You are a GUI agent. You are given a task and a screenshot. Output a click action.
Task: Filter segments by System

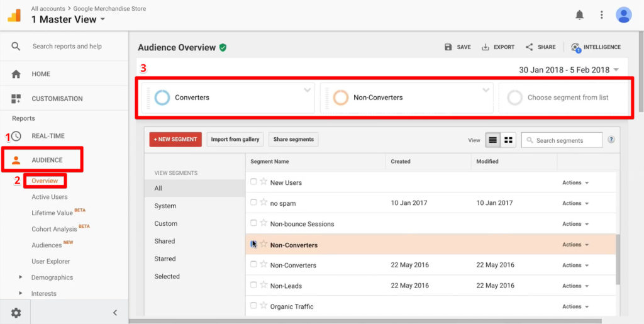coord(165,206)
